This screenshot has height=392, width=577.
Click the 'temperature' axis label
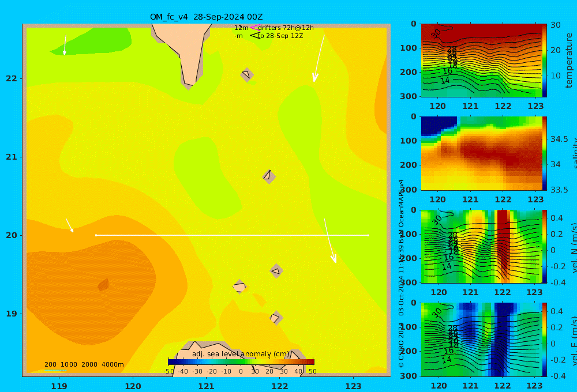point(569,61)
